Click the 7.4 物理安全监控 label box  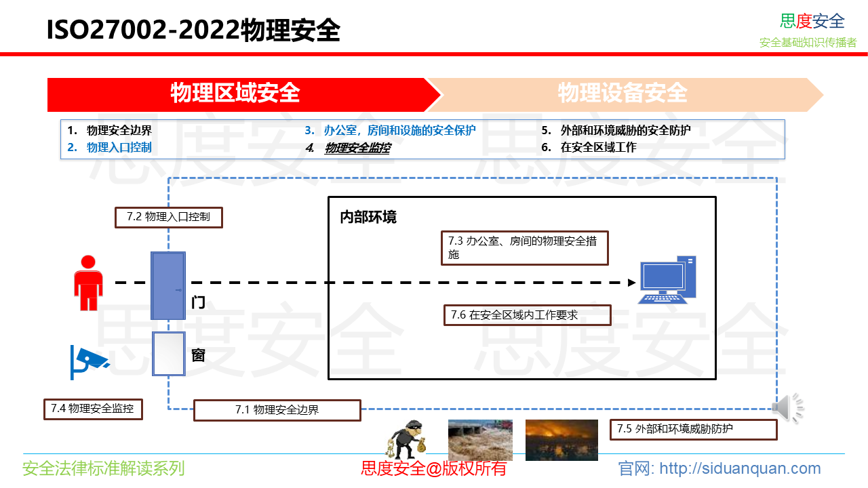(x=92, y=409)
